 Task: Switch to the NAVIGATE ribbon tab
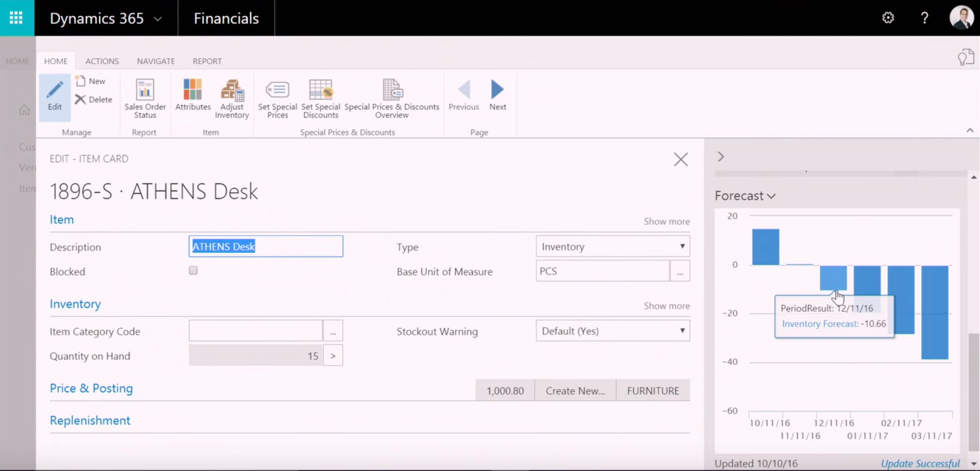[156, 61]
